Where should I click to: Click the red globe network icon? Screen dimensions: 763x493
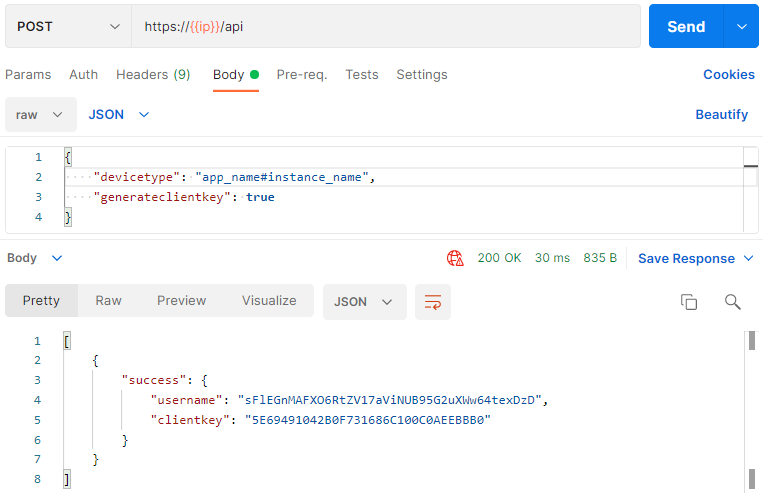tap(455, 258)
